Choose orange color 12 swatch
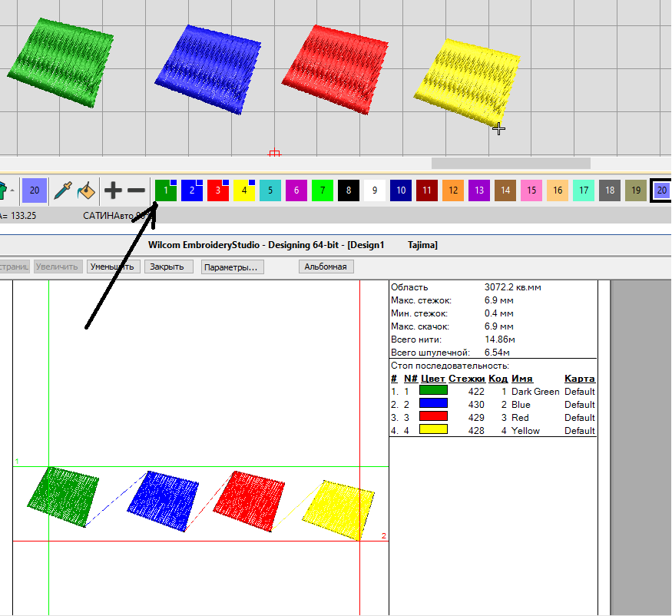This screenshot has width=672, height=616. 453,190
